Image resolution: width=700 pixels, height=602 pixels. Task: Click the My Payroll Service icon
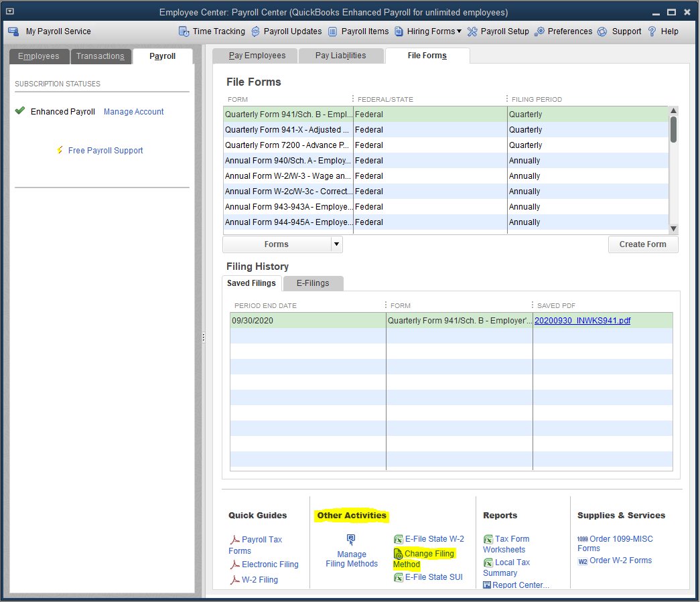pos(13,31)
